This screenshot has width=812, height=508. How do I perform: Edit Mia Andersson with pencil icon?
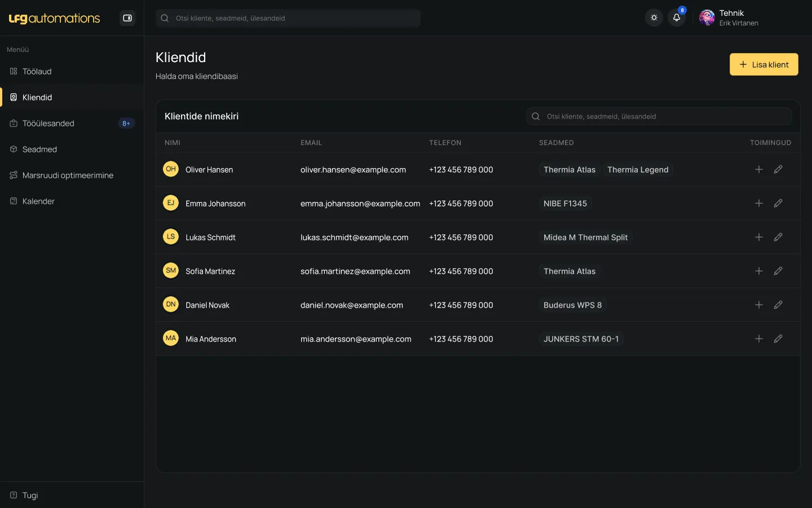(x=778, y=339)
